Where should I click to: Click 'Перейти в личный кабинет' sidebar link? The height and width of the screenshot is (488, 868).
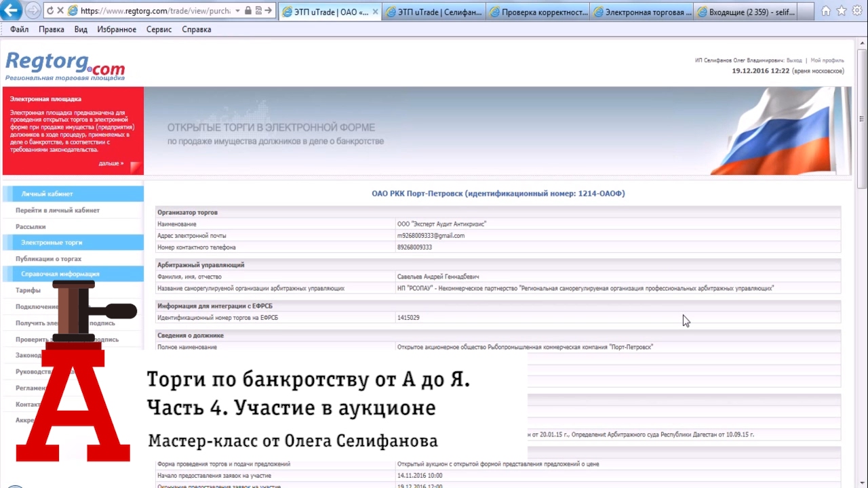58,210
